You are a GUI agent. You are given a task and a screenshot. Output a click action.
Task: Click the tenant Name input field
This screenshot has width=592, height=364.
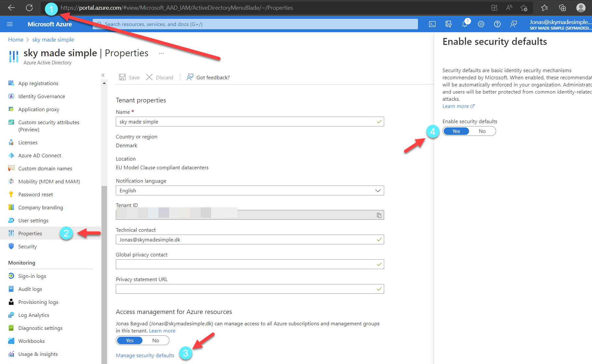(x=250, y=122)
